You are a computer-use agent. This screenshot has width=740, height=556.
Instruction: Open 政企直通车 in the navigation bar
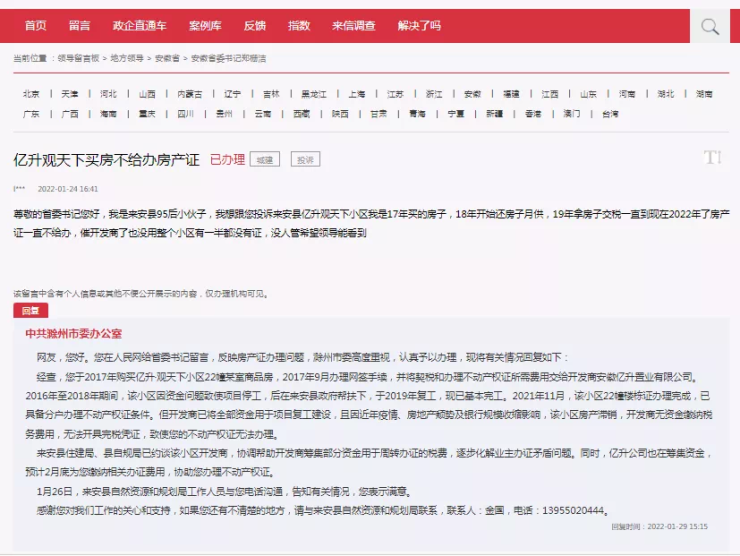pyautogui.click(x=139, y=25)
